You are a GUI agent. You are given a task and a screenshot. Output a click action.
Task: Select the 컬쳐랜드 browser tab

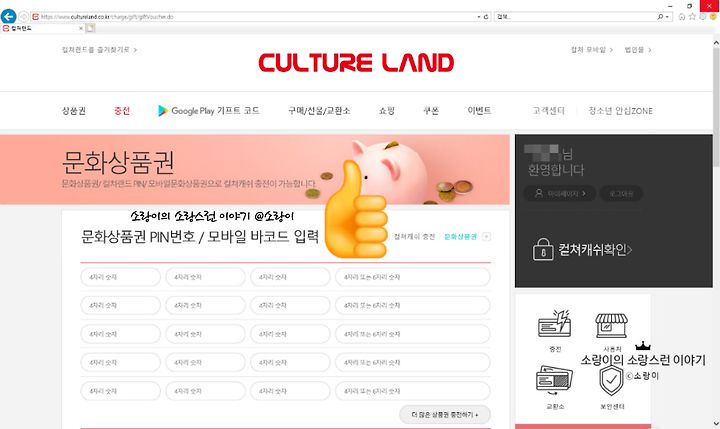click(41, 28)
